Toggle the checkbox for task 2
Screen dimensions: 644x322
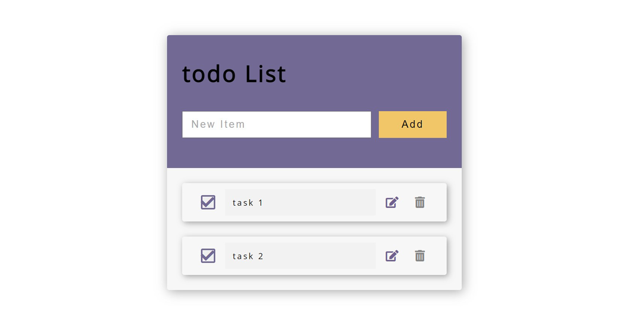[x=208, y=256]
